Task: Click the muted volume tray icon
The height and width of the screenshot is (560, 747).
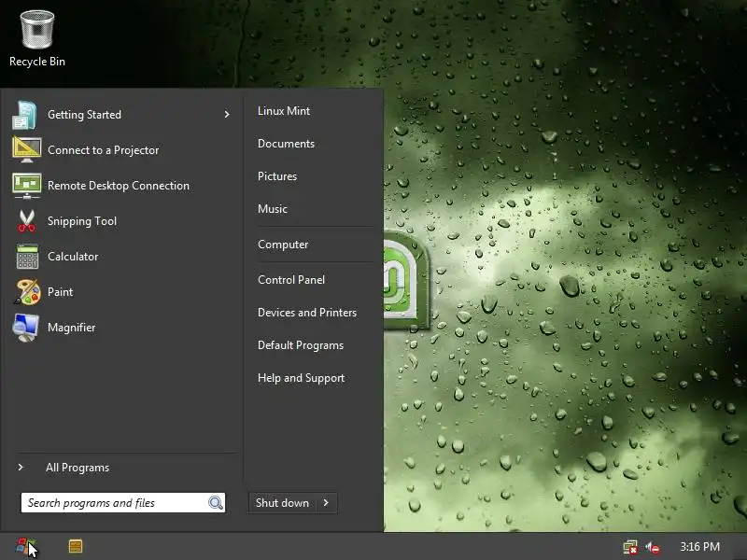Action: point(653,547)
